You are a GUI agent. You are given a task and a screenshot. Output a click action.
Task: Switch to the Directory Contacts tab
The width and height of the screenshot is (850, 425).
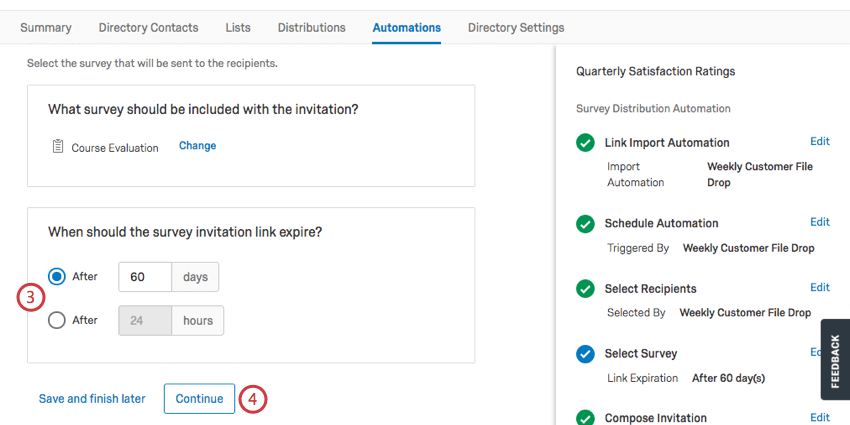(x=149, y=28)
